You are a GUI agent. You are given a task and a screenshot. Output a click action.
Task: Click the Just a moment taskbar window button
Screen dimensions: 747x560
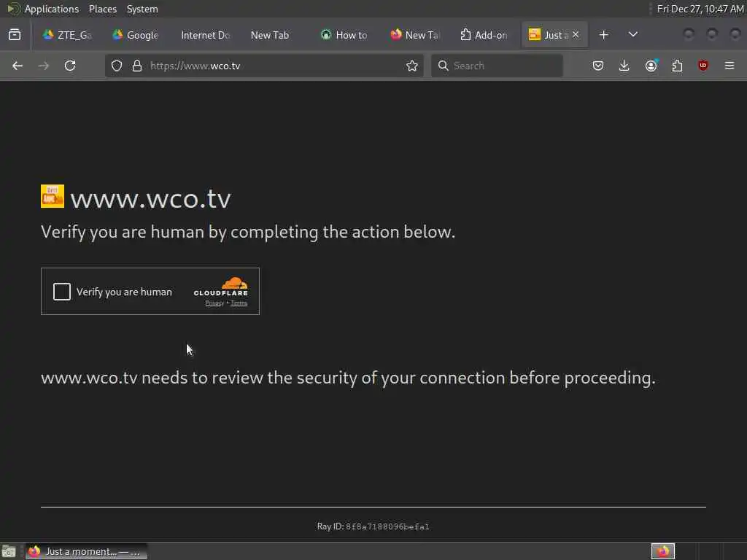[86, 551]
